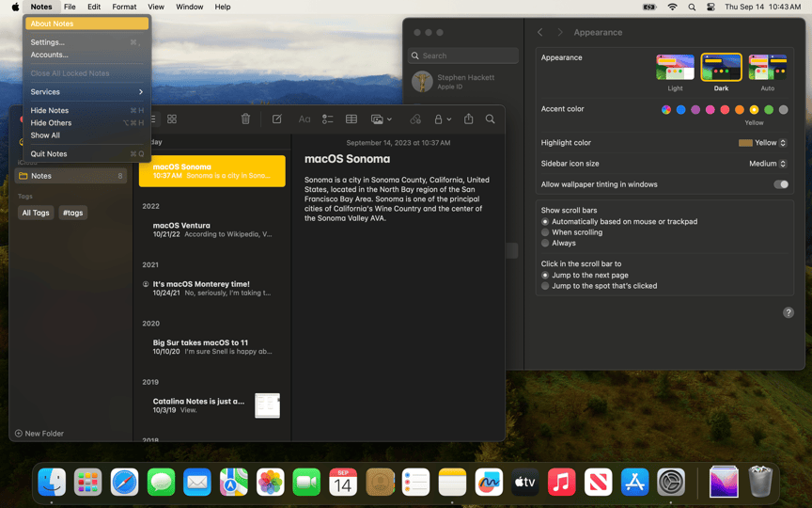The height and width of the screenshot is (508, 812).
Task: Click the System Settings Search field
Action: click(x=463, y=56)
